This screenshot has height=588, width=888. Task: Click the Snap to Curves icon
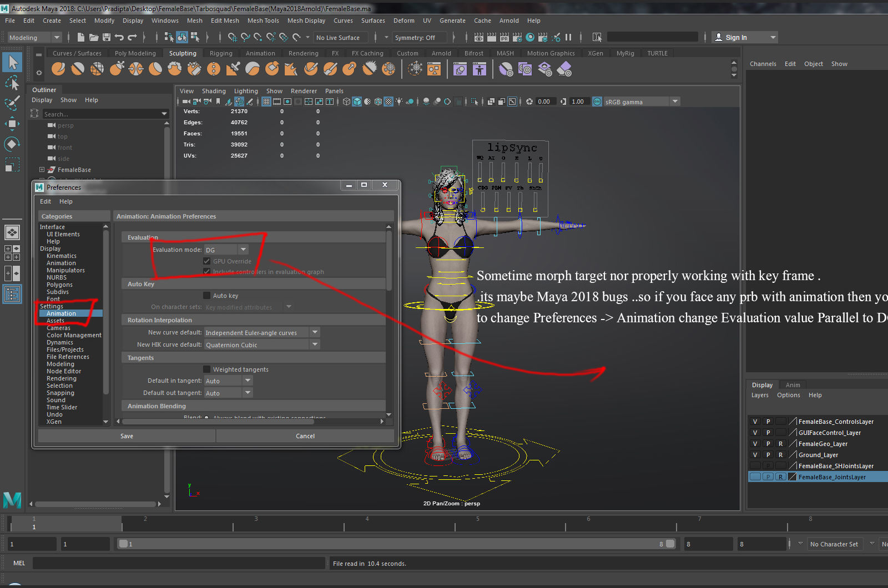pos(245,37)
